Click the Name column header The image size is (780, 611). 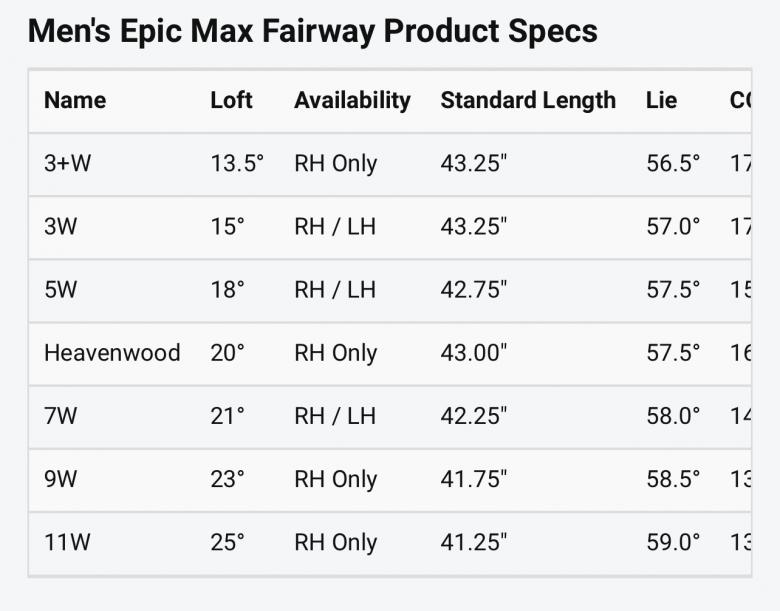(75, 101)
